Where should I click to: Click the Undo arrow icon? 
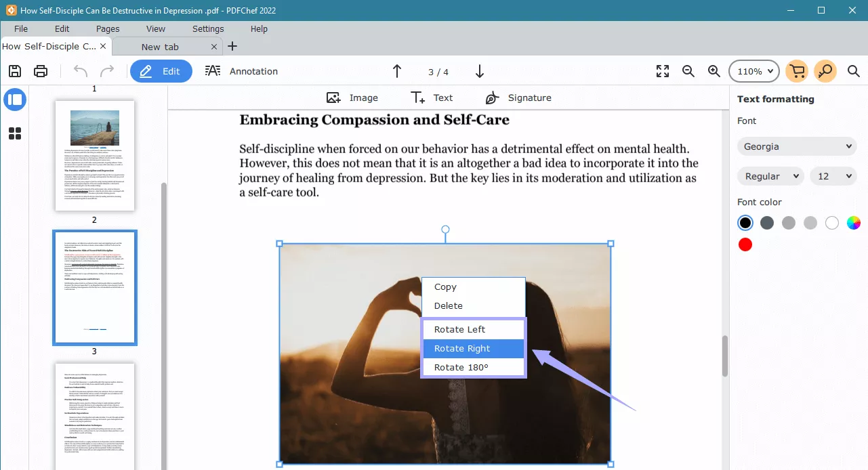pyautogui.click(x=79, y=70)
